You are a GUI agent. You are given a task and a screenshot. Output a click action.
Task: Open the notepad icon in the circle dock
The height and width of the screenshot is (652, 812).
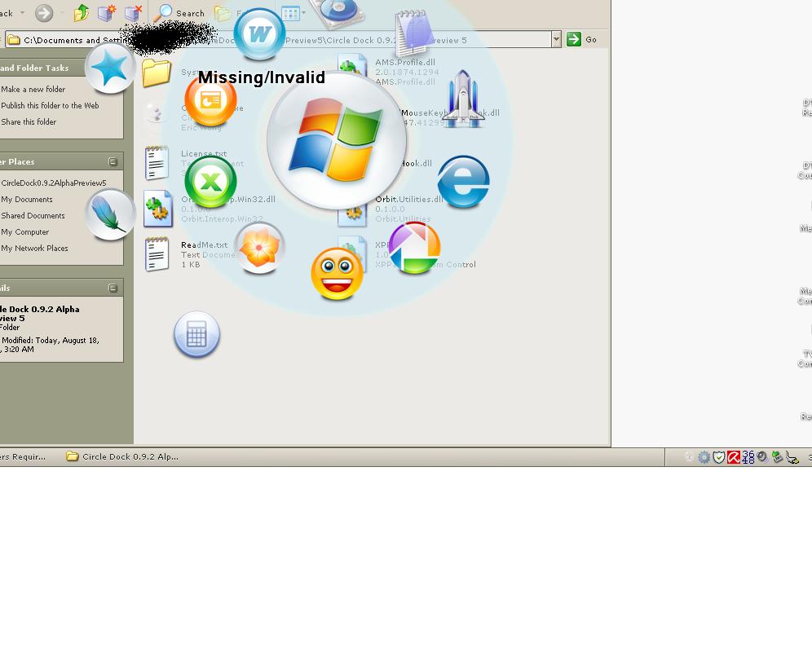tap(413, 32)
